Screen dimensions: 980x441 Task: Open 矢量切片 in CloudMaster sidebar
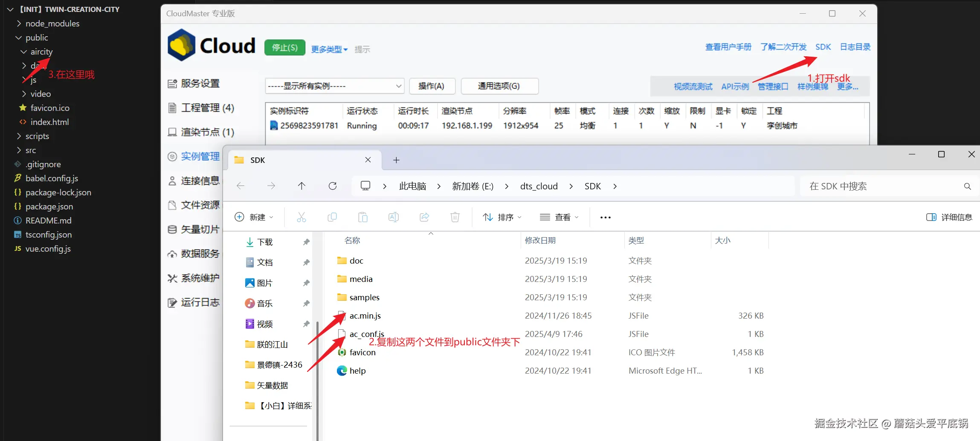(194, 229)
